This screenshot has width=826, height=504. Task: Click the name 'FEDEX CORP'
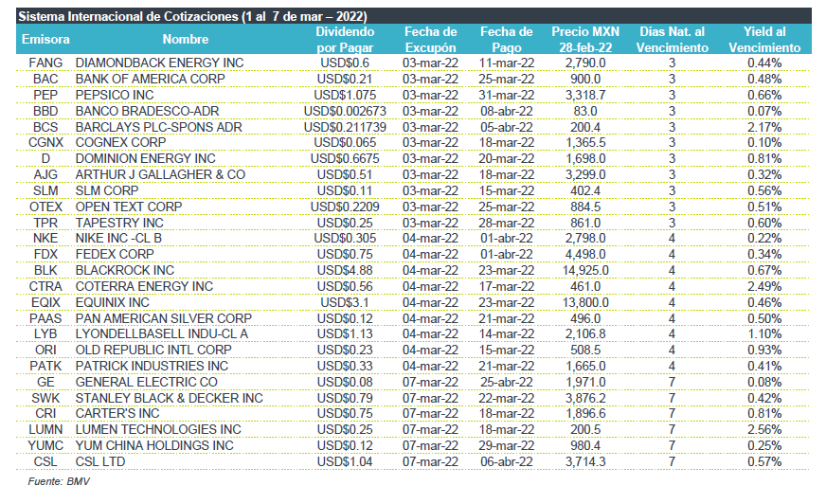coord(115,255)
